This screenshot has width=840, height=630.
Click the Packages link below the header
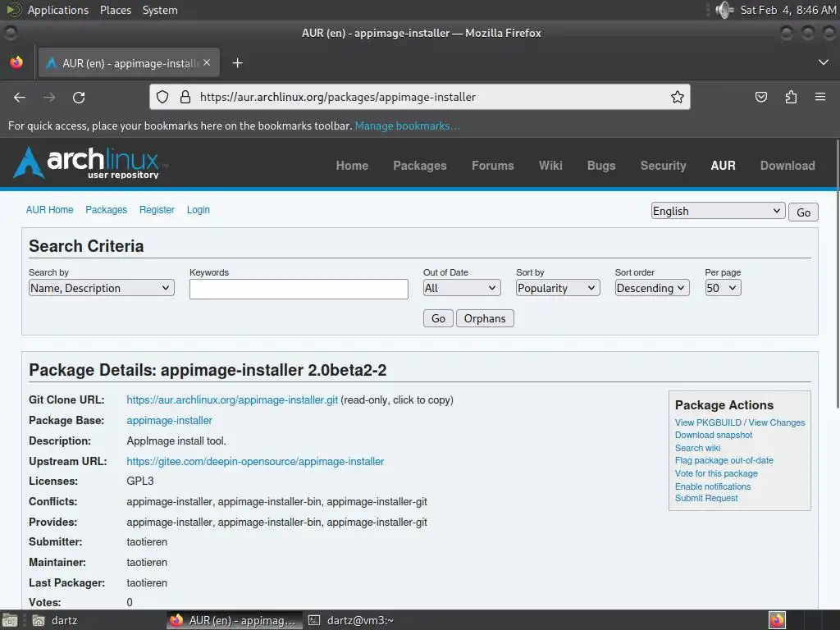click(106, 210)
